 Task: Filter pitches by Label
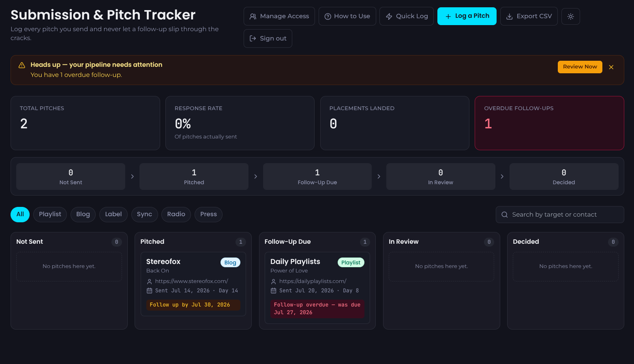[x=113, y=214]
